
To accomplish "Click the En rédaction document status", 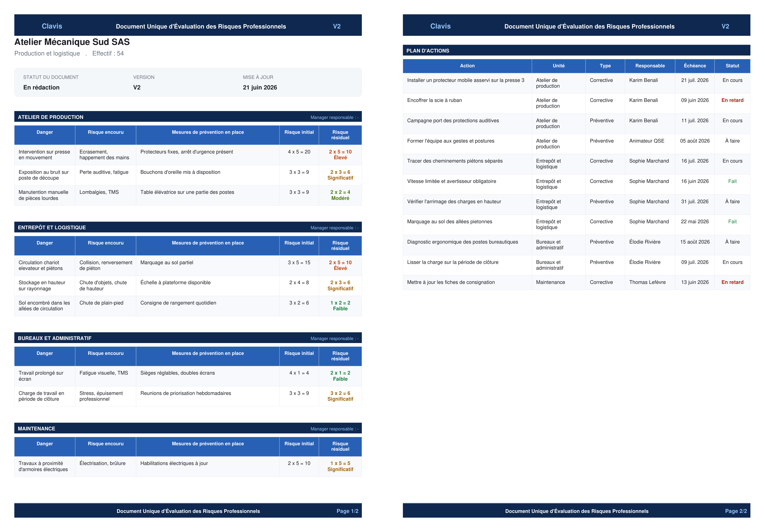I will coord(41,87).
